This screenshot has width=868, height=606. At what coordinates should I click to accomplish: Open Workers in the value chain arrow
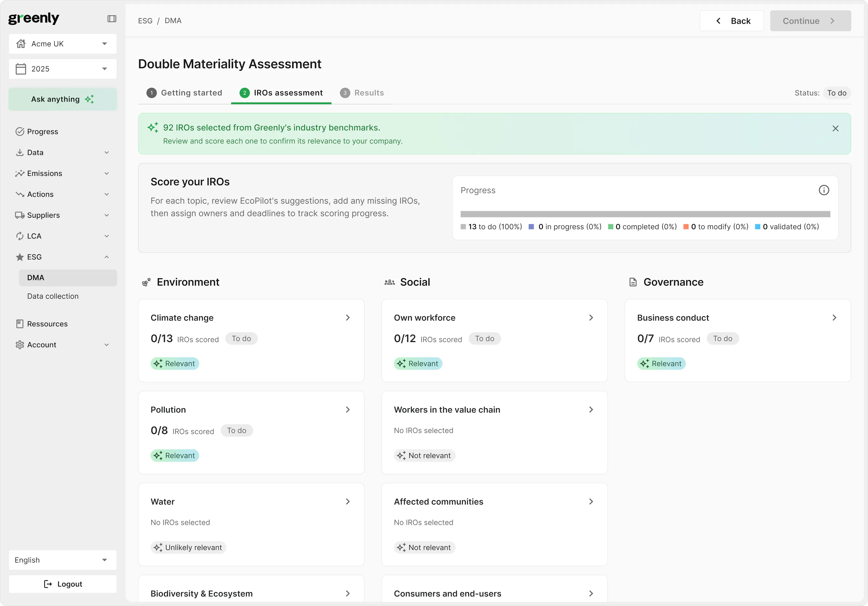coord(591,409)
